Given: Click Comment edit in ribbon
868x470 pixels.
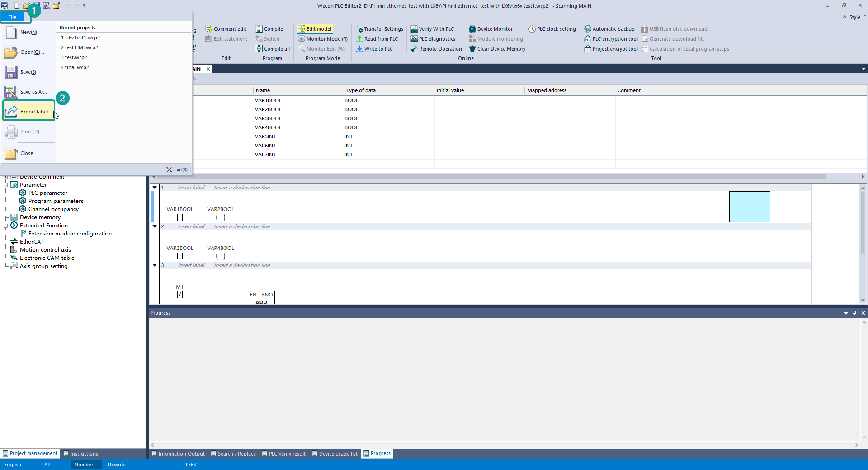Looking at the screenshot, I should pos(226,29).
